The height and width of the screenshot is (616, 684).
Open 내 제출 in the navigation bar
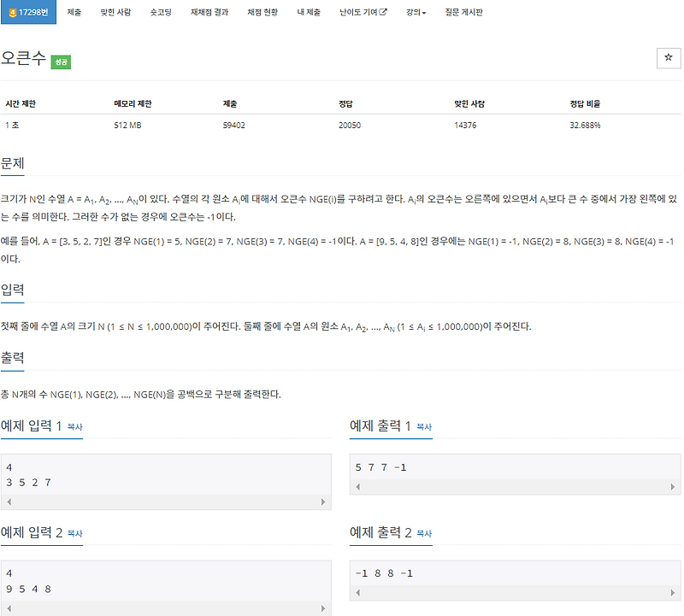(310, 13)
